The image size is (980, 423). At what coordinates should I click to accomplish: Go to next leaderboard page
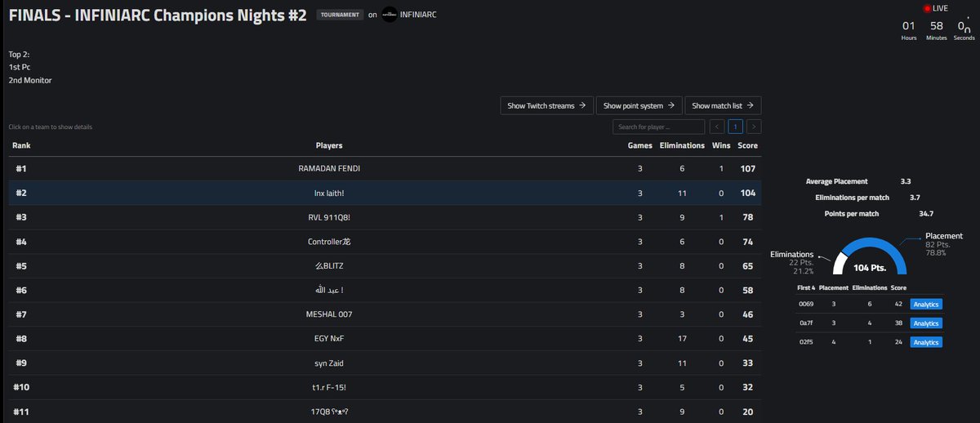754,127
